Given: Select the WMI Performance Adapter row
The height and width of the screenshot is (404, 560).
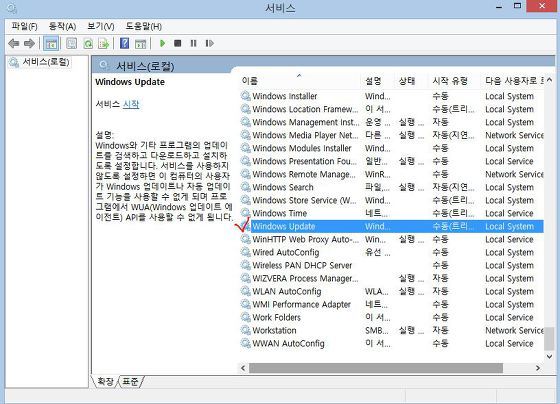Looking at the screenshot, I should click(x=392, y=304).
